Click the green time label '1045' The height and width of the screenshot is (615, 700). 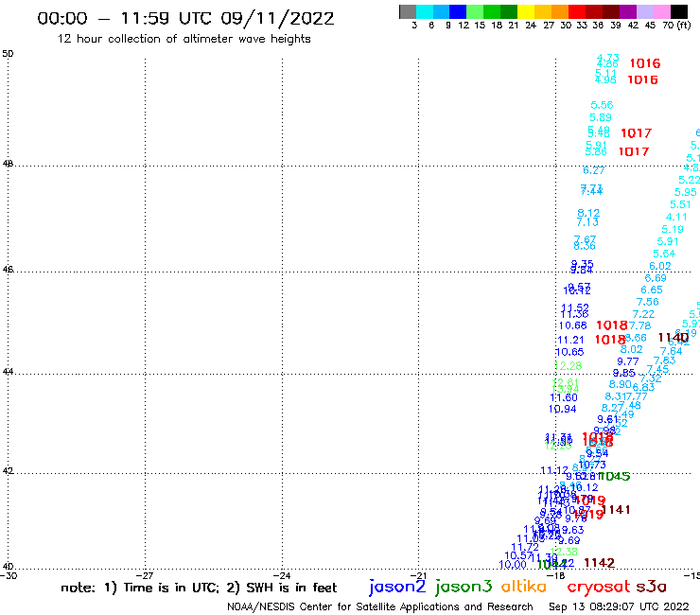pyautogui.click(x=614, y=477)
